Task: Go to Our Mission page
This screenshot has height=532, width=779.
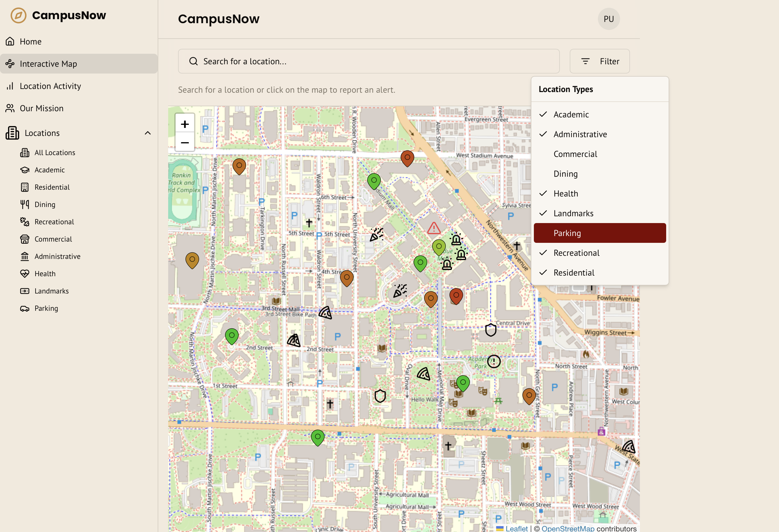Action: [41, 108]
